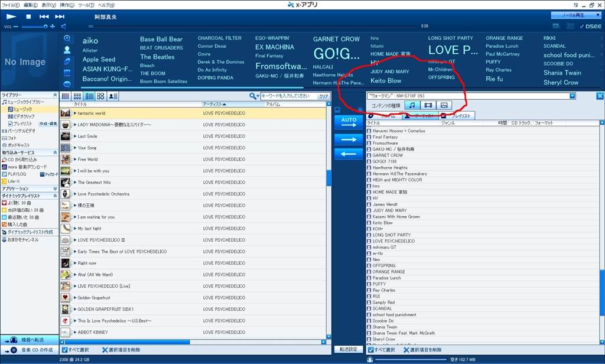Switch to the プレイリスト tab on Walkman panel
The width and height of the screenshot is (605, 364).
(x=457, y=116)
